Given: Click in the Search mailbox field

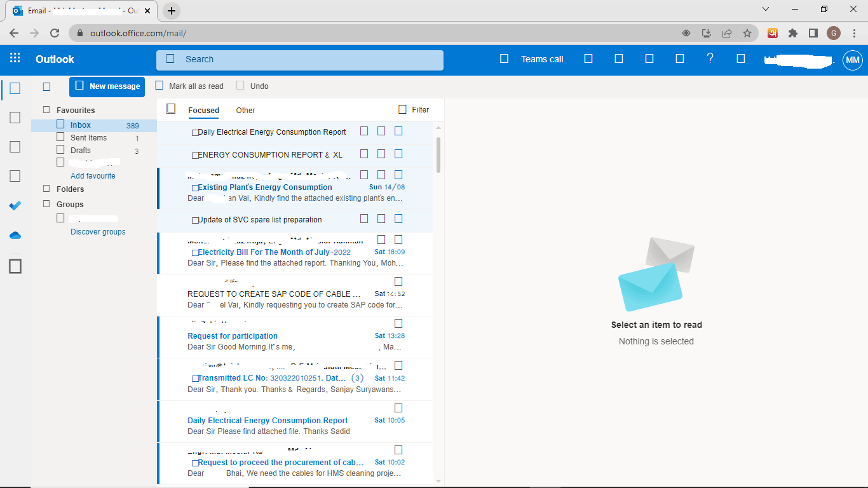Looking at the screenshot, I should [x=300, y=59].
